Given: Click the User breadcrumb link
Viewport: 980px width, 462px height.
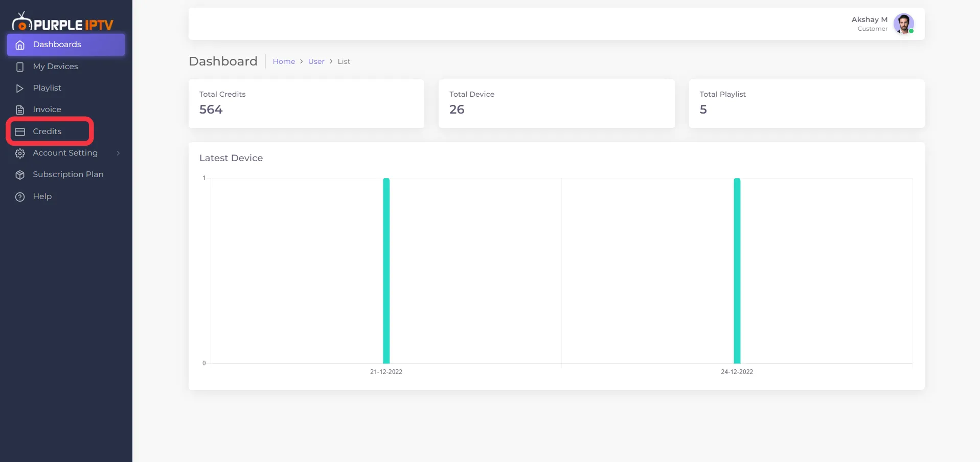Looking at the screenshot, I should point(316,61).
